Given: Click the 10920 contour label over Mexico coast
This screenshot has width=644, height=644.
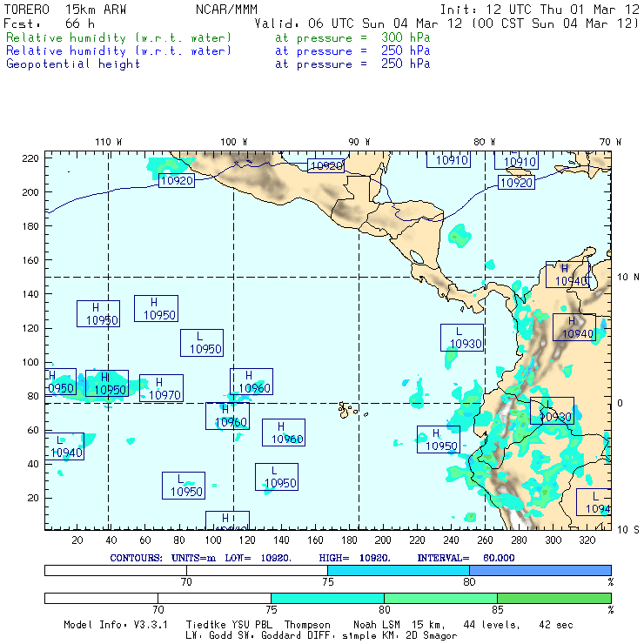Looking at the screenshot, I should [x=177, y=181].
